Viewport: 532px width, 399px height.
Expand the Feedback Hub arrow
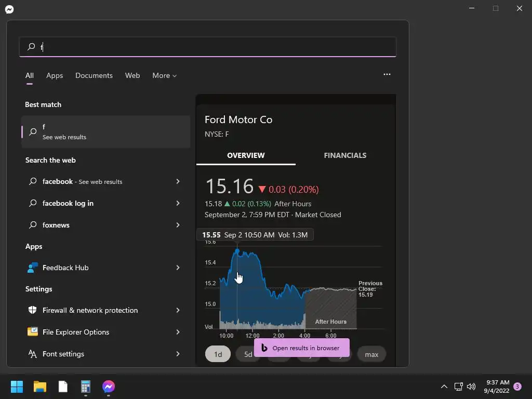click(178, 268)
